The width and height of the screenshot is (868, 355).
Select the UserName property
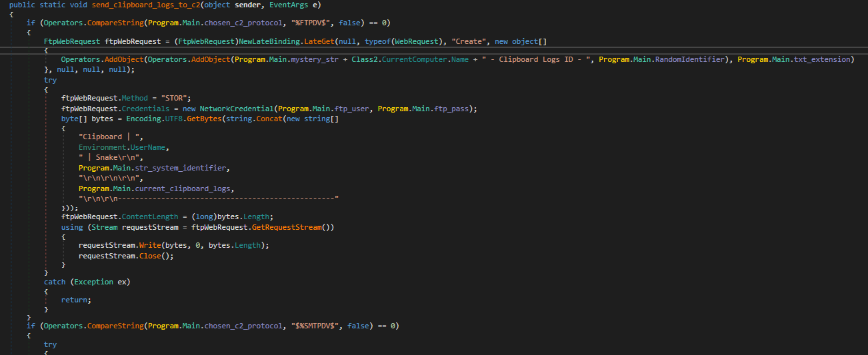147,147
